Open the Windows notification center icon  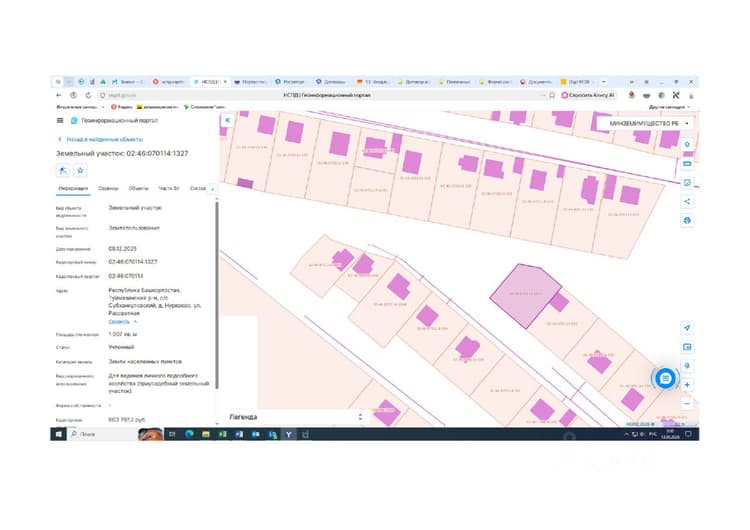(689, 434)
